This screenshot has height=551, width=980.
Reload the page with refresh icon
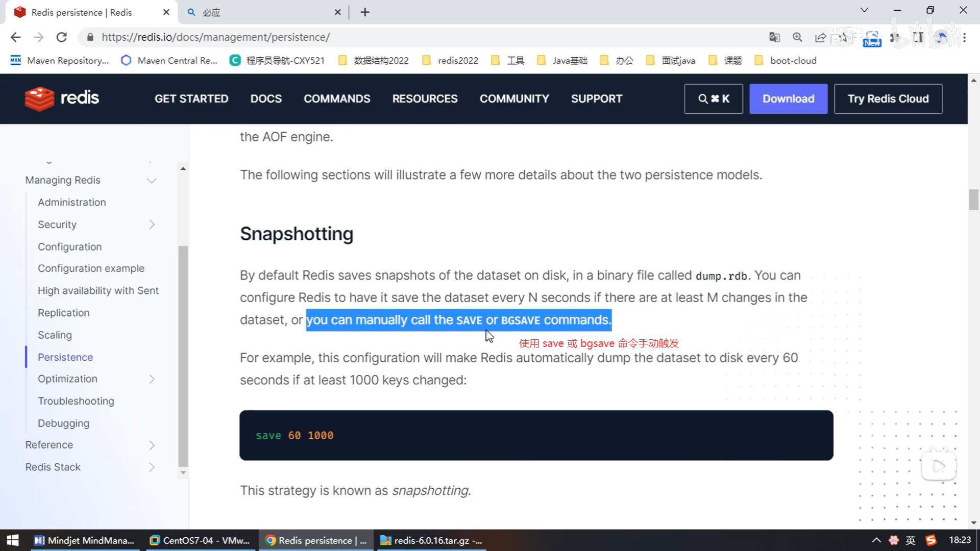coord(62,37)
